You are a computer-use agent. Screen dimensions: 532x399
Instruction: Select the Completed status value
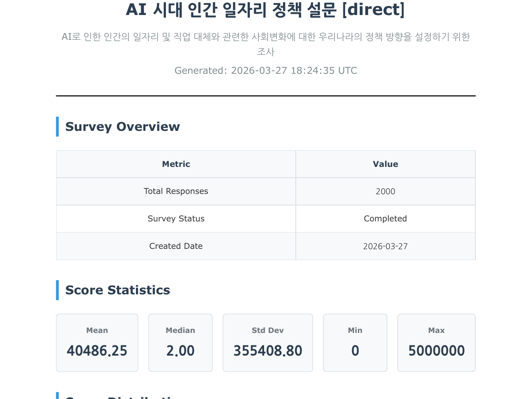(385, 219)
